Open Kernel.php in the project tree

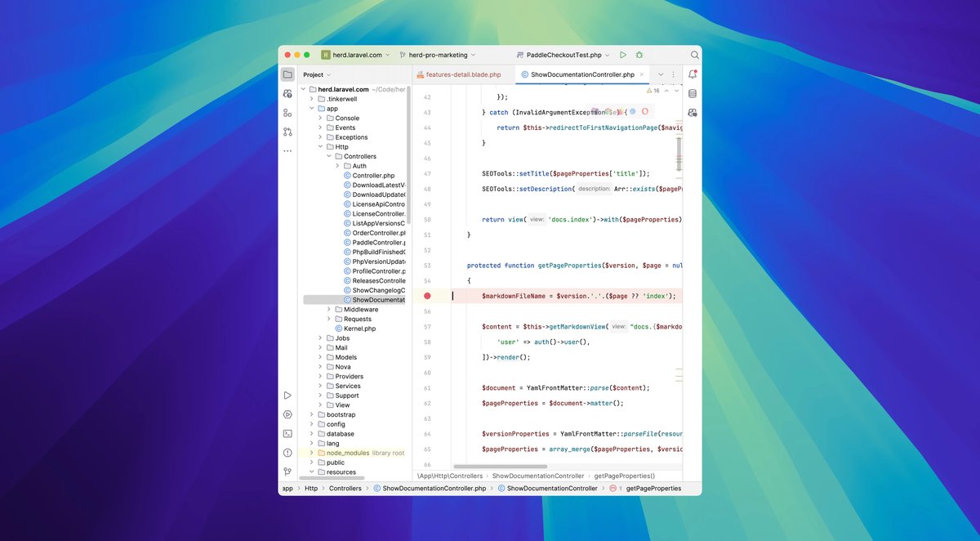tap(359, 329)
